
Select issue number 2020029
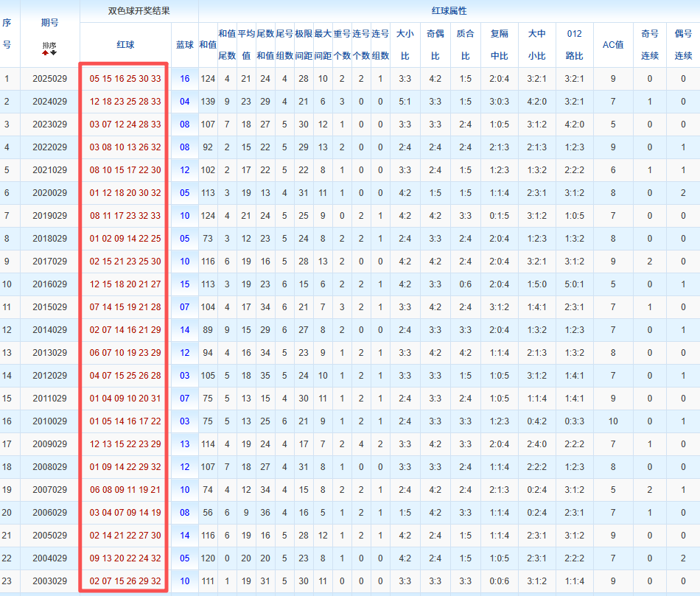[x=50, y=193]
